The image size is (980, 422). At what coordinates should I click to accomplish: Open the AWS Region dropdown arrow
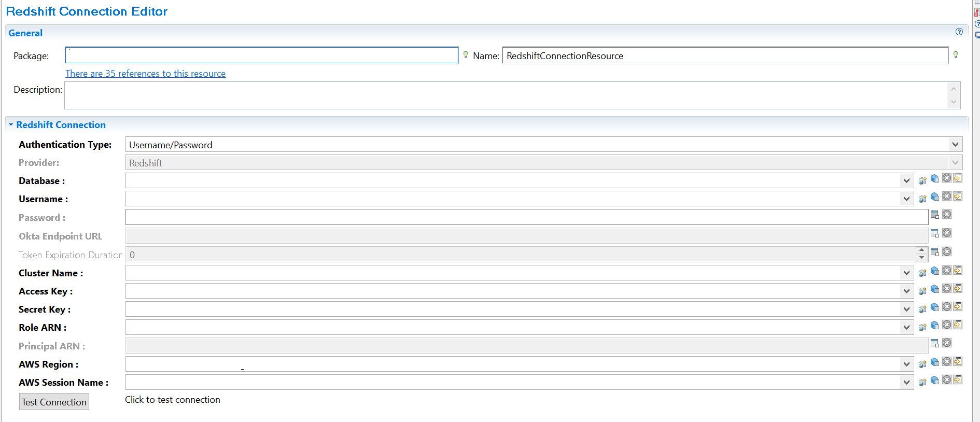pos(906,364)
